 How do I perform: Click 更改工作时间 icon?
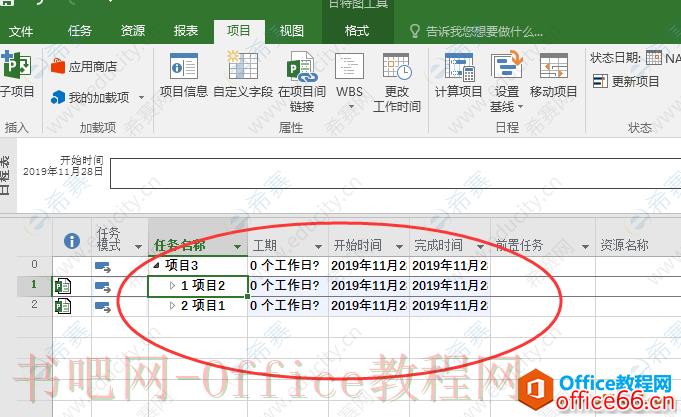pyautogui.click(x=397, y=66)
